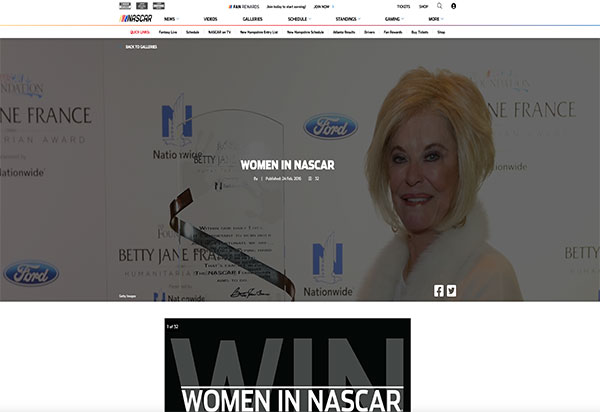Open the third series logo in header
Viewport: 600px width, 412px height.
pos(158,6)
